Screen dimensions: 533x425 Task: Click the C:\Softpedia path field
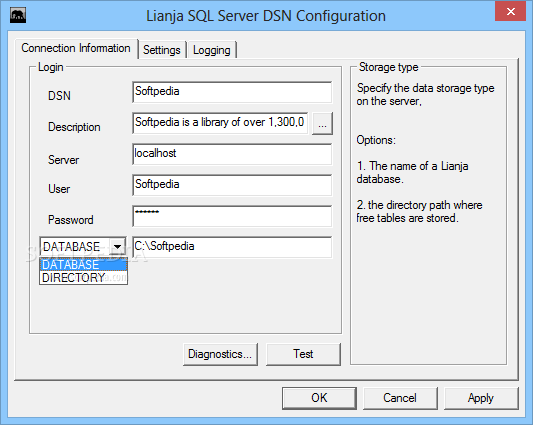pos(232,247)
